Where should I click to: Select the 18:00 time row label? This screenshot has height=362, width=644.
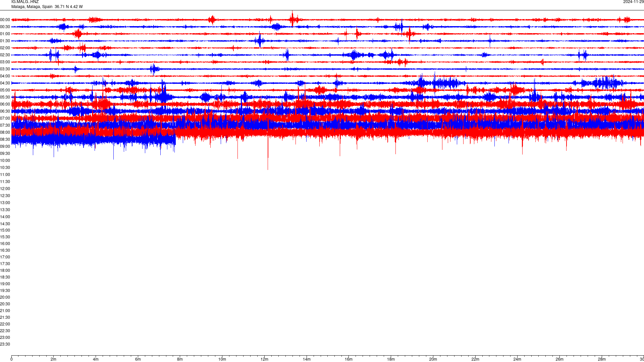5,270
